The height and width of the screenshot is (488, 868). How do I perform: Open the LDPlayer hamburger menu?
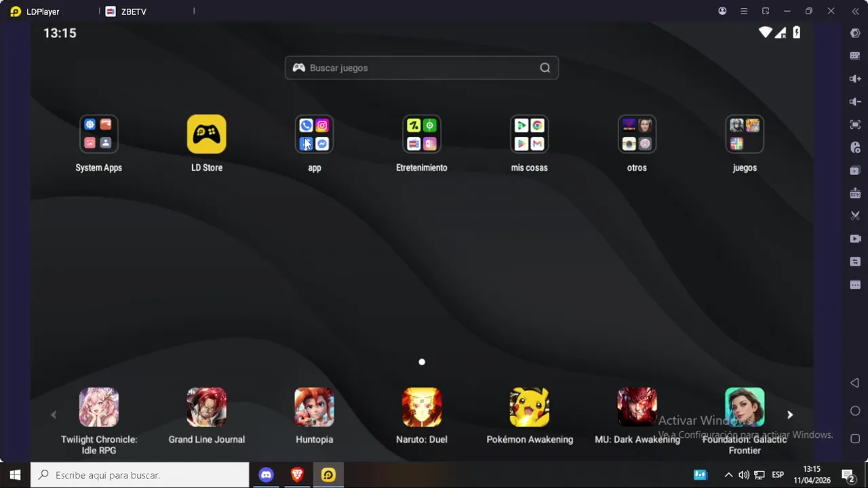(x=744, y=12)
